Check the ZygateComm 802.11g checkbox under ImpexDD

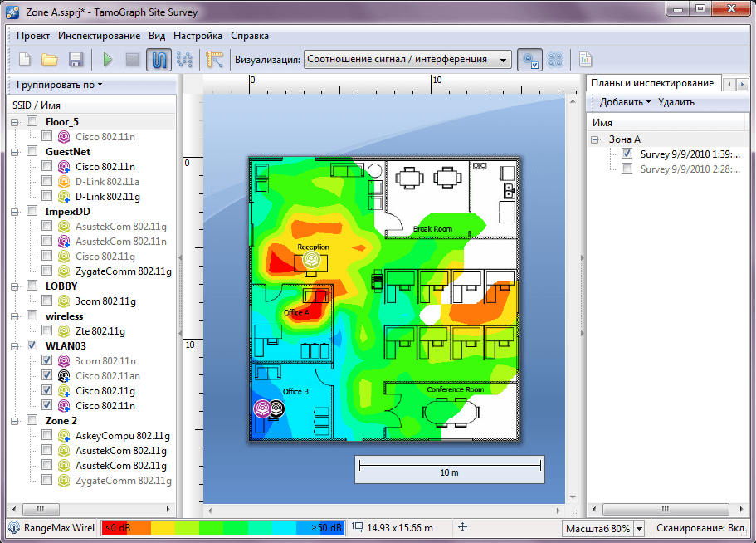[46, 271]
